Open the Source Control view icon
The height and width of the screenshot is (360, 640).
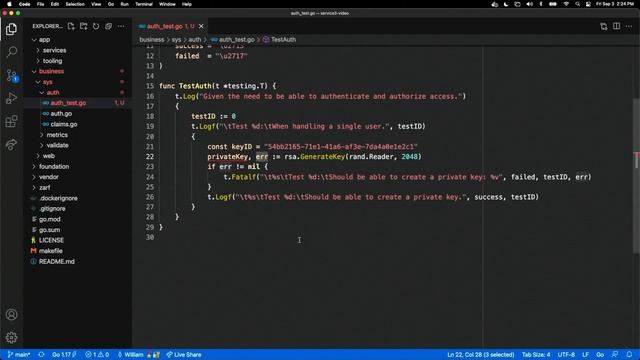11,76
